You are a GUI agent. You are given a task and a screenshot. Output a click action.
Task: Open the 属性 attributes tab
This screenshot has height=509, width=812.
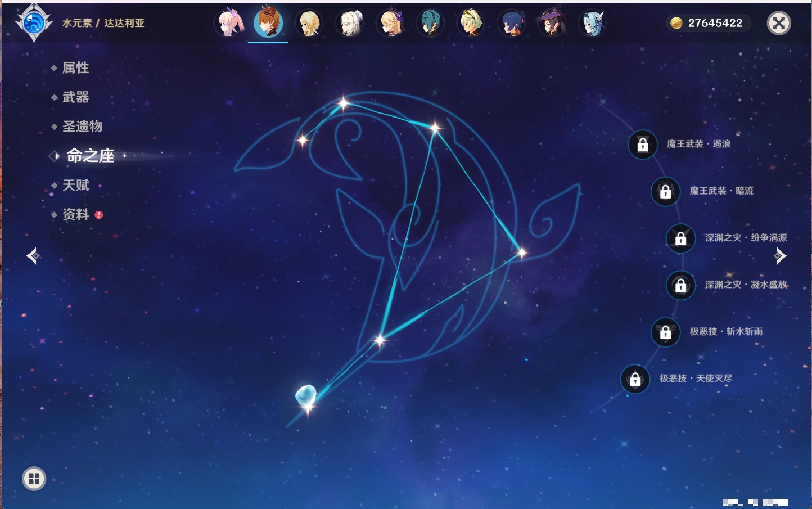click(75, 68)
